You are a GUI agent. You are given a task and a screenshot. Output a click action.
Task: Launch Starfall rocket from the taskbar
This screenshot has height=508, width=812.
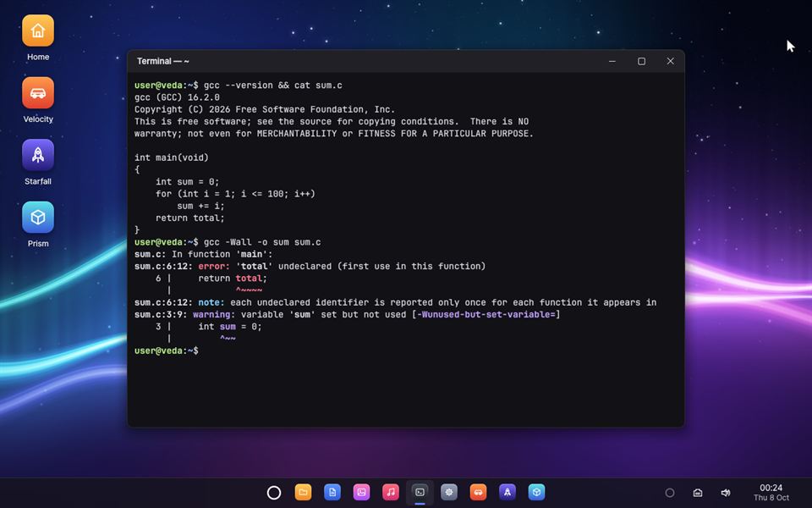click(507, 493)
